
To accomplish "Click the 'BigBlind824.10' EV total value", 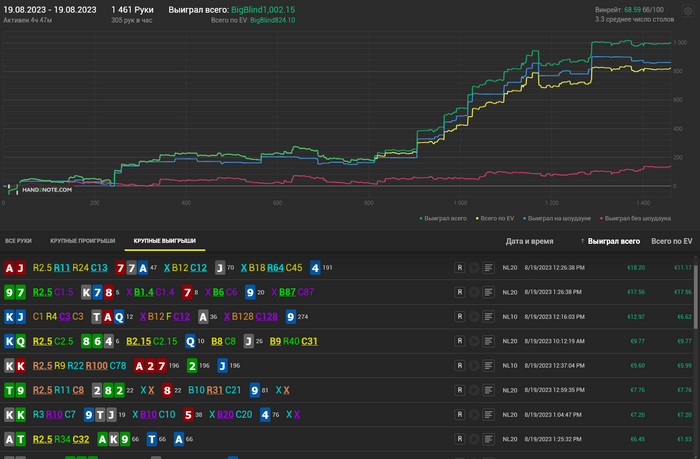I will [273, 20].
